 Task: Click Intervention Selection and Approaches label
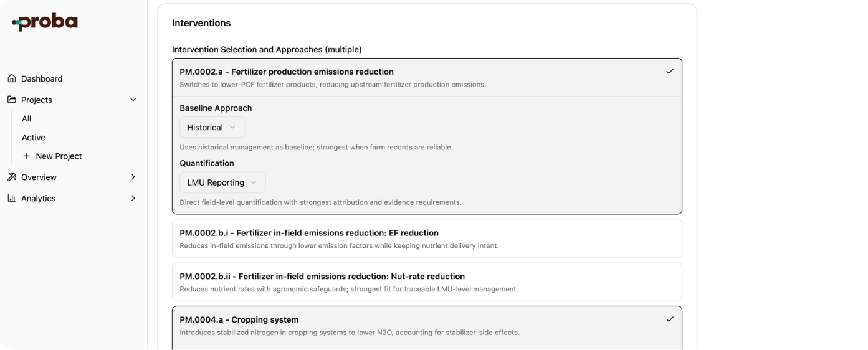click(x=267, y=49)
